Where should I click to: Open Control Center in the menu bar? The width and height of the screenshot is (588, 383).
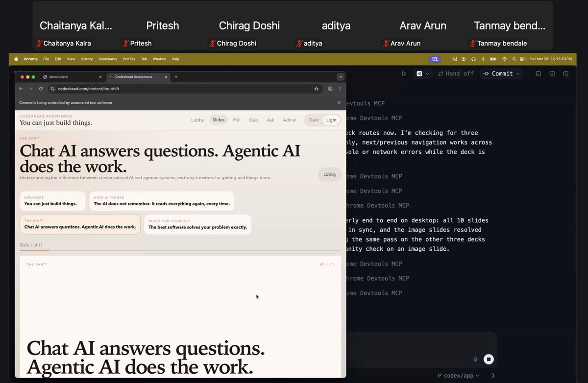tap(523, 59)
